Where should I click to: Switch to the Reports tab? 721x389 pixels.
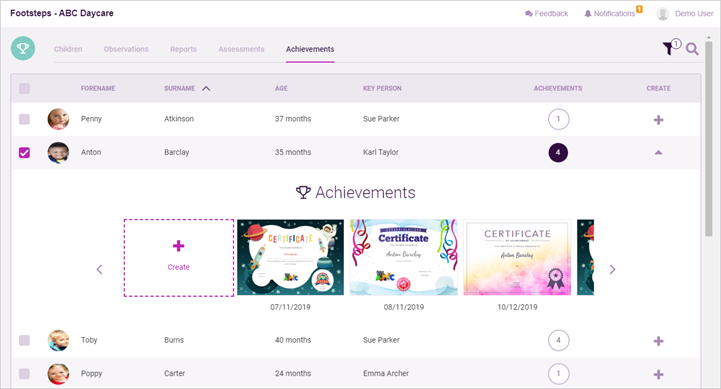(x=183, y=49)
